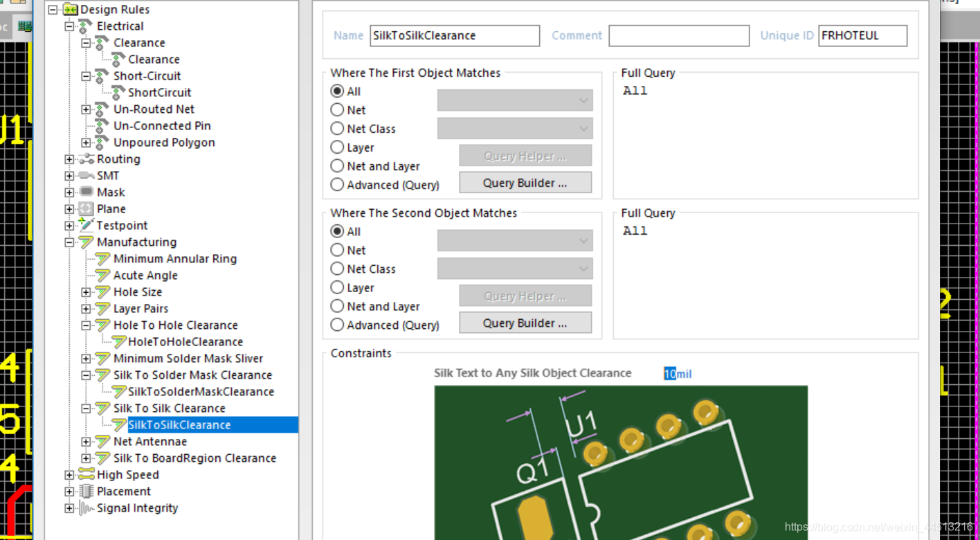Click the Hole Size rule icon

click(102, 292)
